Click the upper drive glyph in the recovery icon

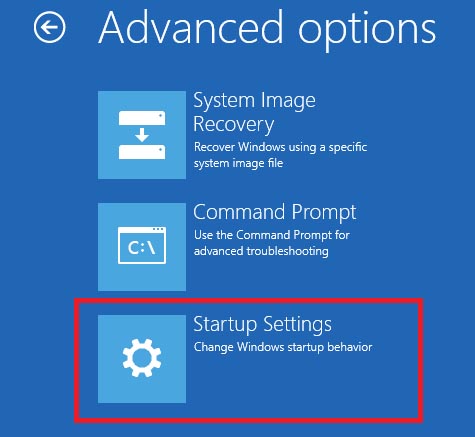pyautogui.click(x=142, y=118)
